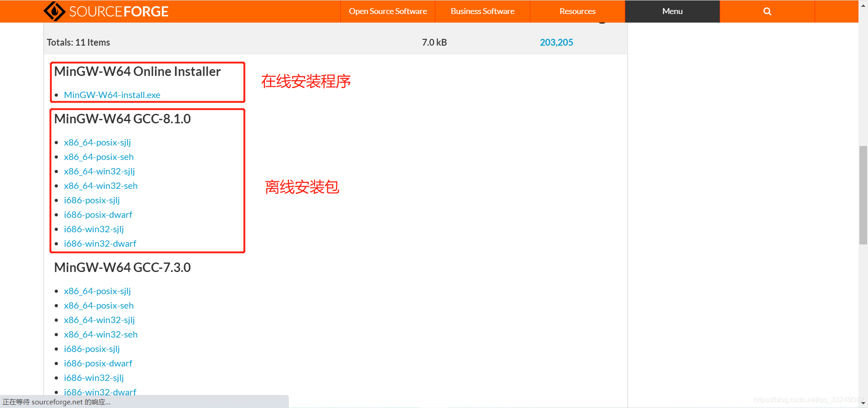Select the 7.0 kB size value
This screenshot has width=868, height=408.
pyautogui.click(x=434, y=42)
